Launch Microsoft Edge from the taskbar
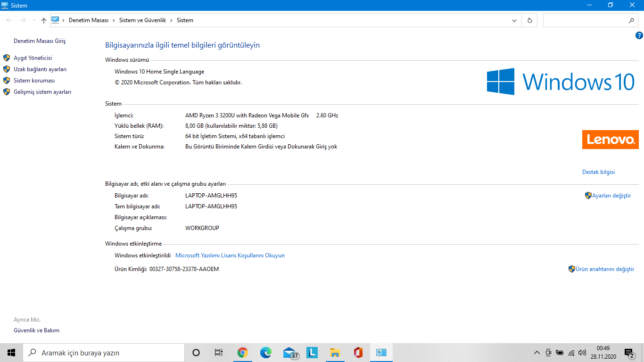644x362 pixels. [x=266, y=353]
